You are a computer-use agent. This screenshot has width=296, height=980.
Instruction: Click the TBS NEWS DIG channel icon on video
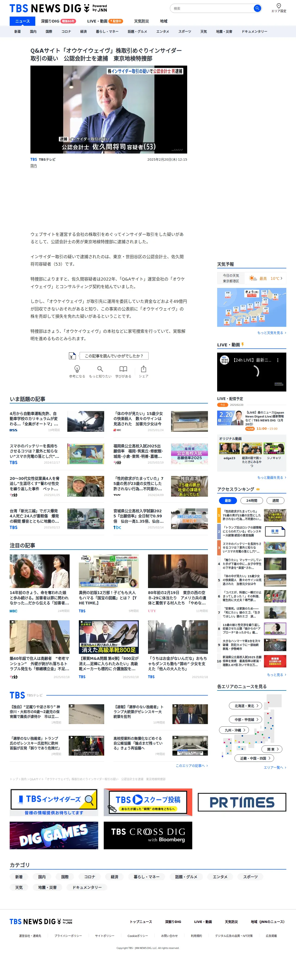coord(225,360)
